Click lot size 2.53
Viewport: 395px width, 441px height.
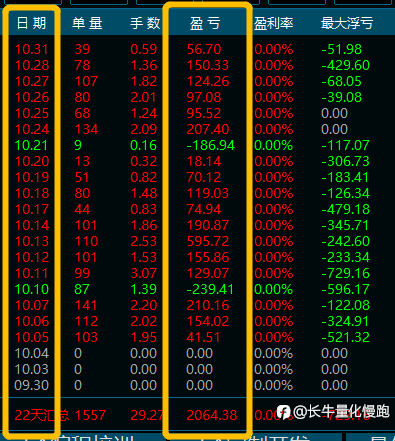144,241
